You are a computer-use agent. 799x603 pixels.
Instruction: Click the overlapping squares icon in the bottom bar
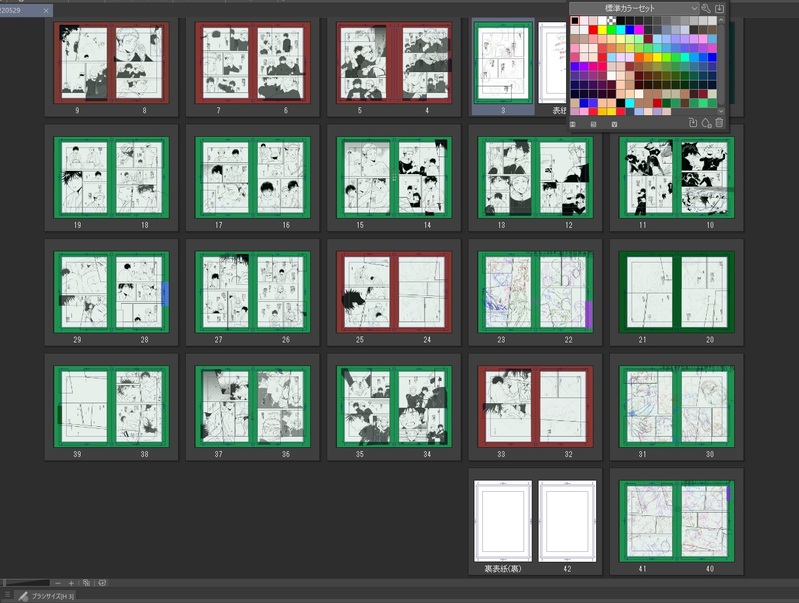87,583
